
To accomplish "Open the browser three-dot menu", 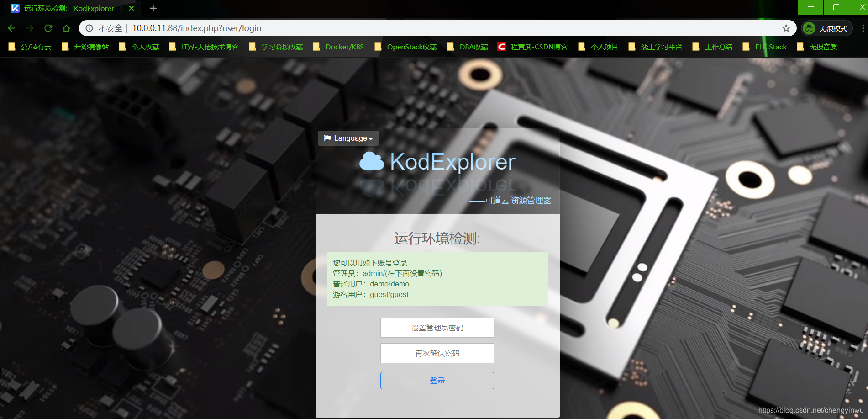I will pos(863,28).
